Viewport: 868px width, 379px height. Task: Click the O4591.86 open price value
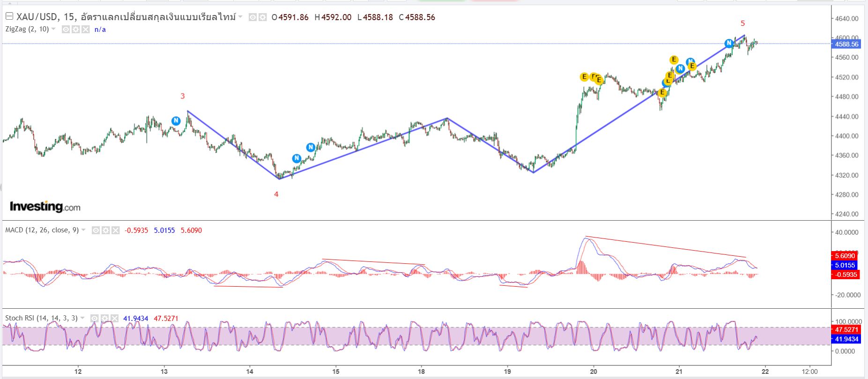[290, 17]
